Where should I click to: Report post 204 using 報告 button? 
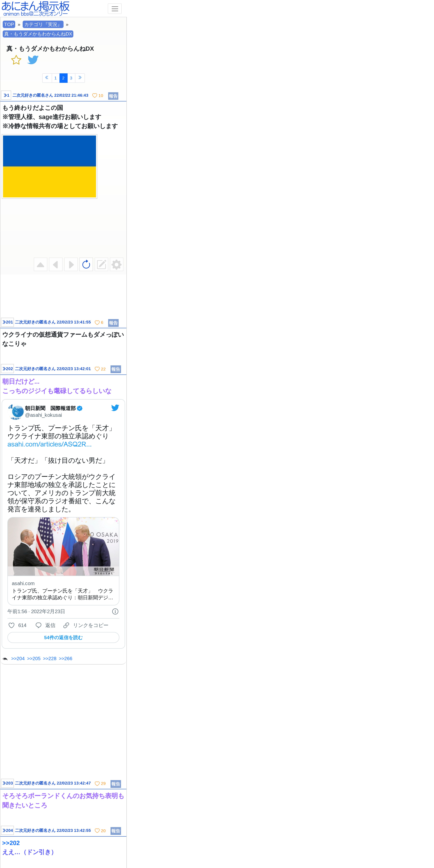pos(116,831)
